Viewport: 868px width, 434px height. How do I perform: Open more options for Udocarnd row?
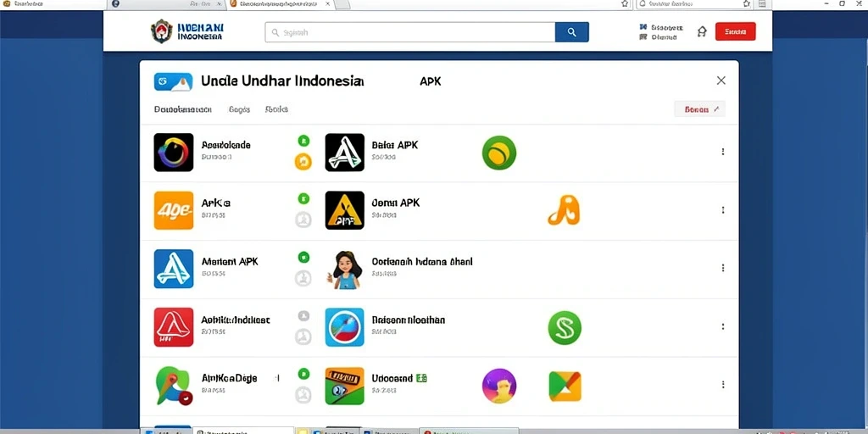(x=722, y=384)
